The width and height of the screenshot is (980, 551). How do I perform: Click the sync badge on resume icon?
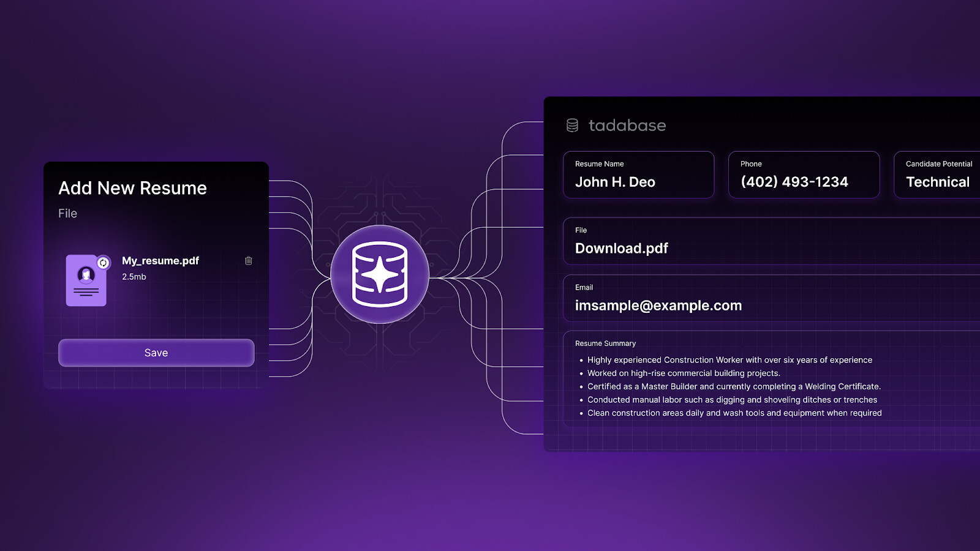[x=104, y=263]
